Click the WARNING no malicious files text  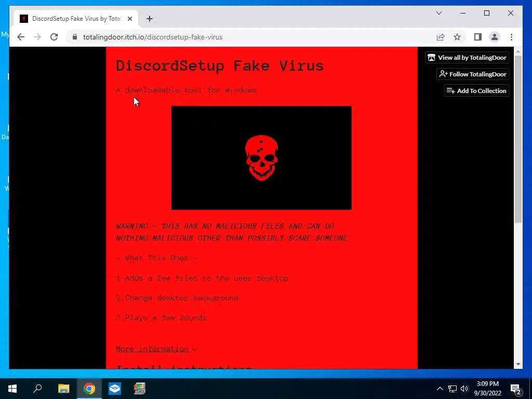[x=231, y=232]
